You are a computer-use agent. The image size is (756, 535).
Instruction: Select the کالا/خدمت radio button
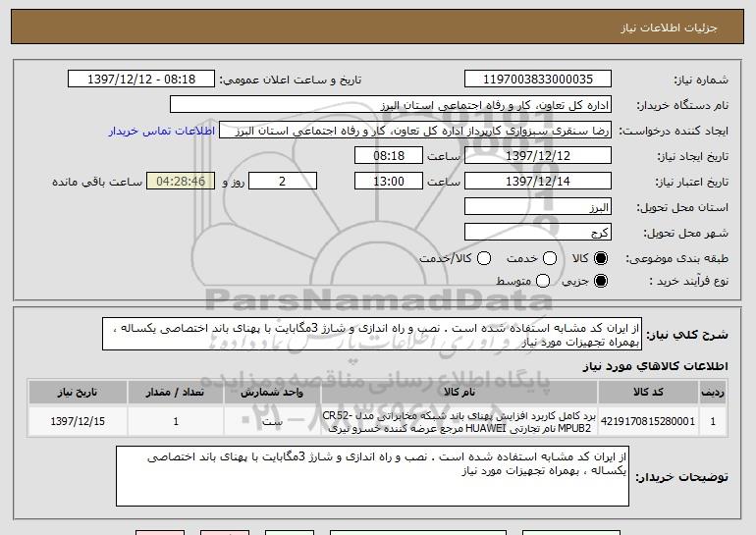tap(484, 258)
